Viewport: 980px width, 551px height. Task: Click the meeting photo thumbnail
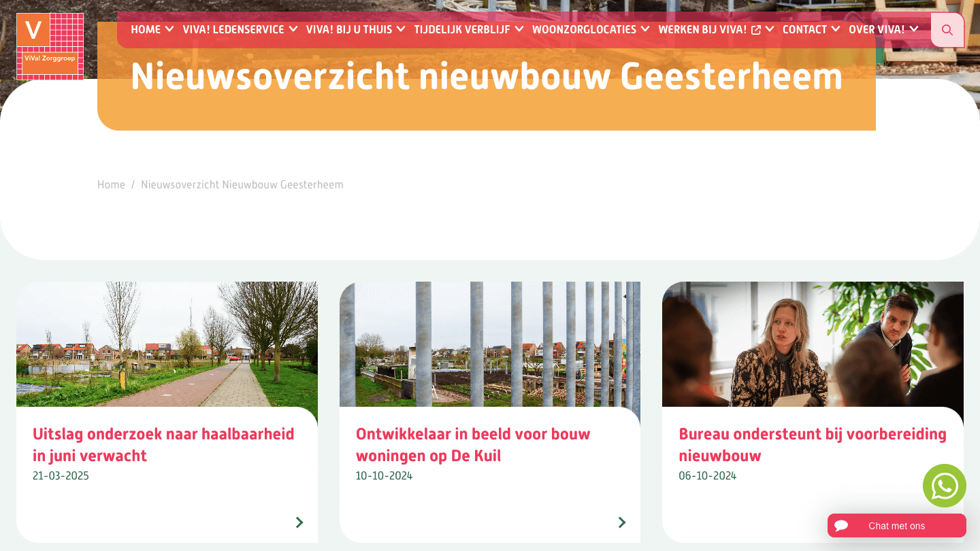tap(813, 344)
